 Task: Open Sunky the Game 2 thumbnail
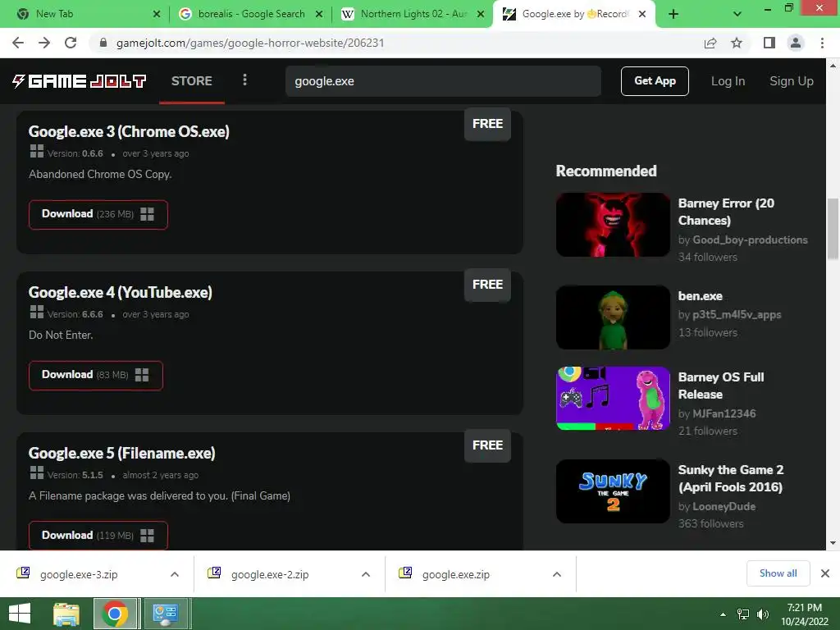[x=613, y=491]
